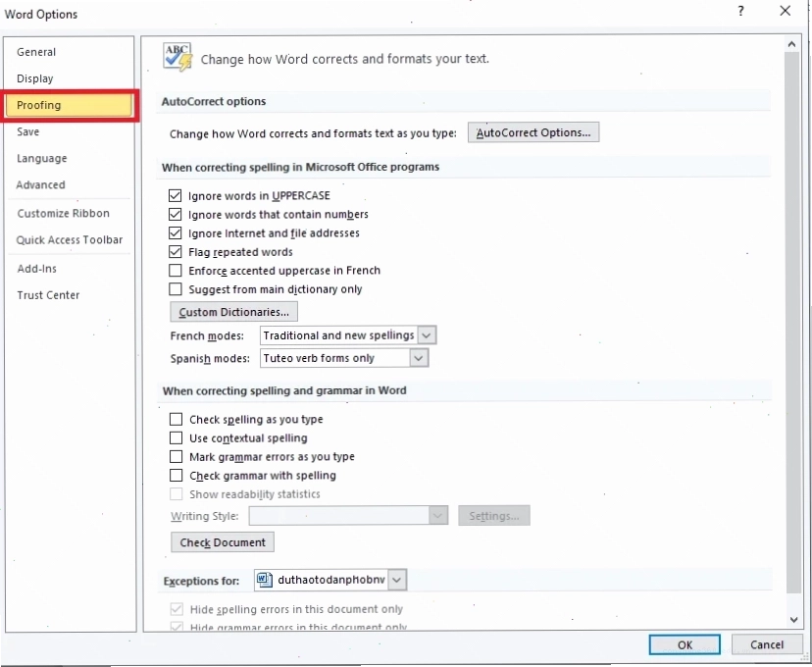This screenshot has height=667, width=812.
Task: Enable Mark grammar errors as you type
Action: pyautogui.click(x=177, y=457)
